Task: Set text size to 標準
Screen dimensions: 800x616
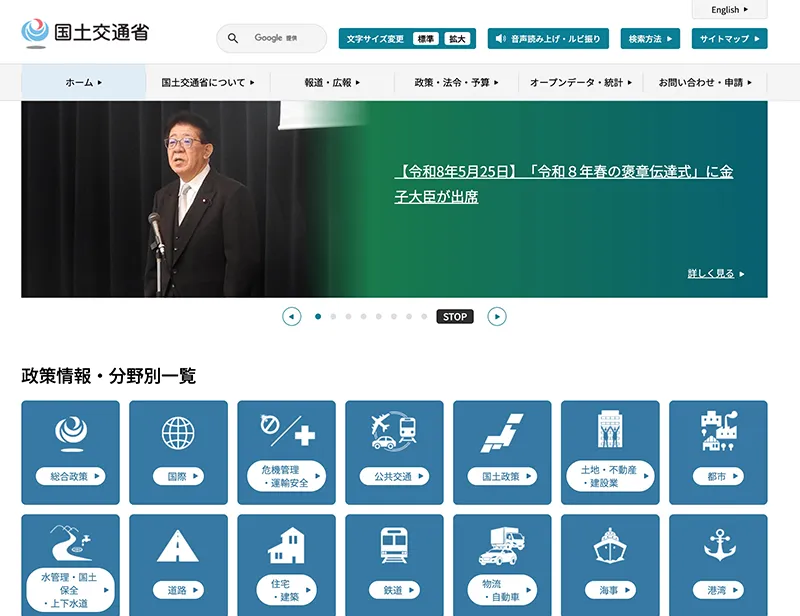Action: (x=426, y=39)
